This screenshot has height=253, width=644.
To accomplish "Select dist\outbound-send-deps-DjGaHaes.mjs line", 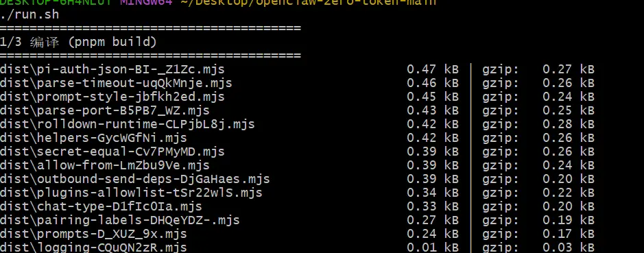I will point(135,179).
